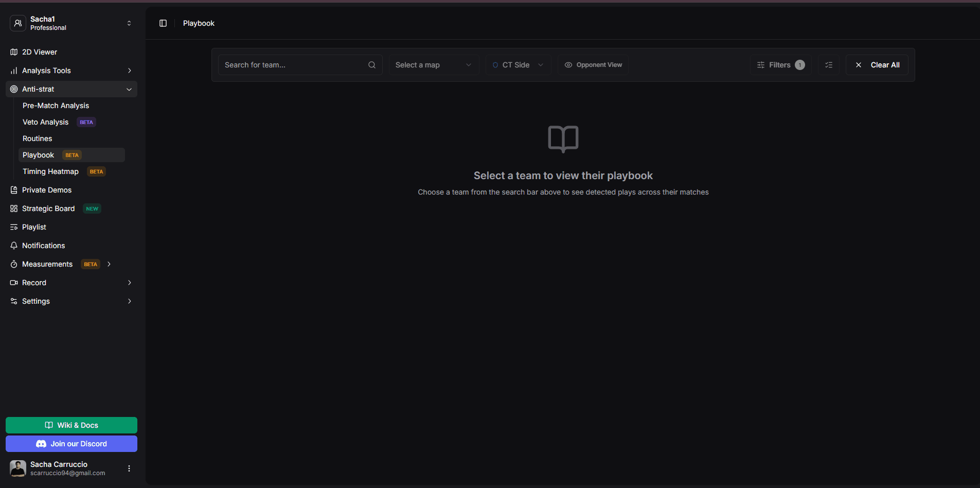Open the CT Side dropdown
The width and height of the screenshot is (980, 488).
(518, 65)
